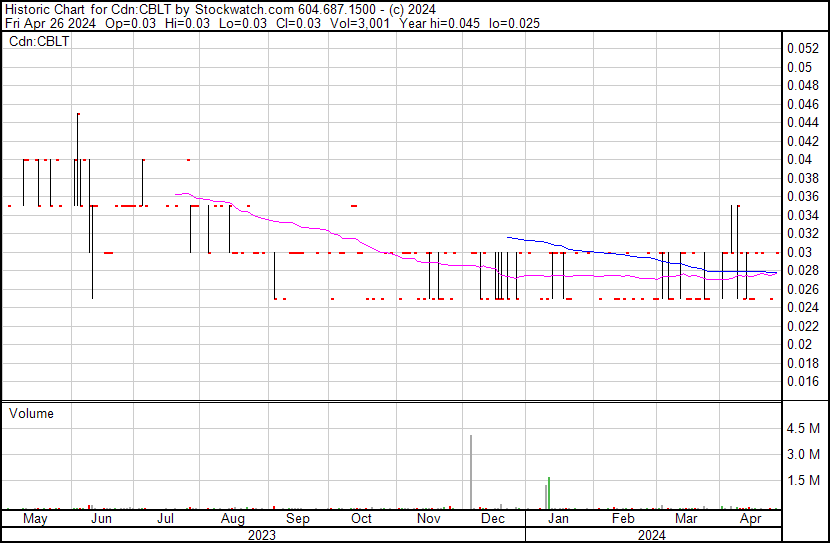Click the 2023 year label
The image size is (830, 543).
262,535
